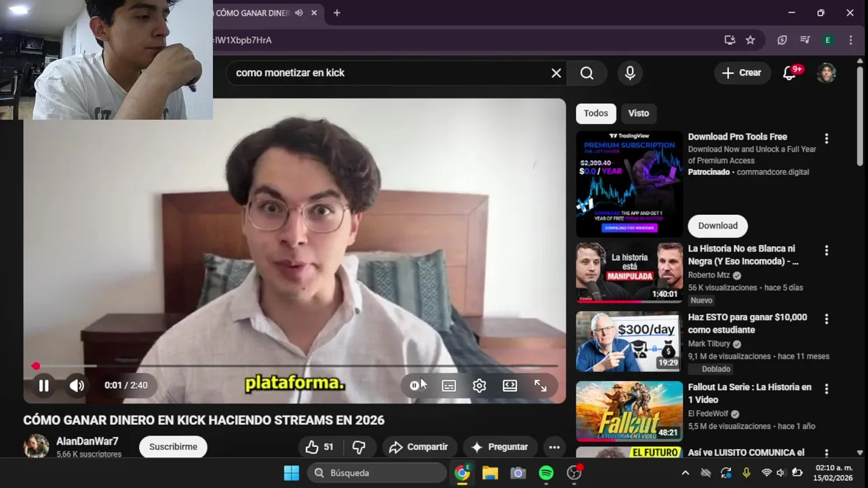The image size is (868, 488).
Task: Open microphone tray icon
Action: click(746, 473)
